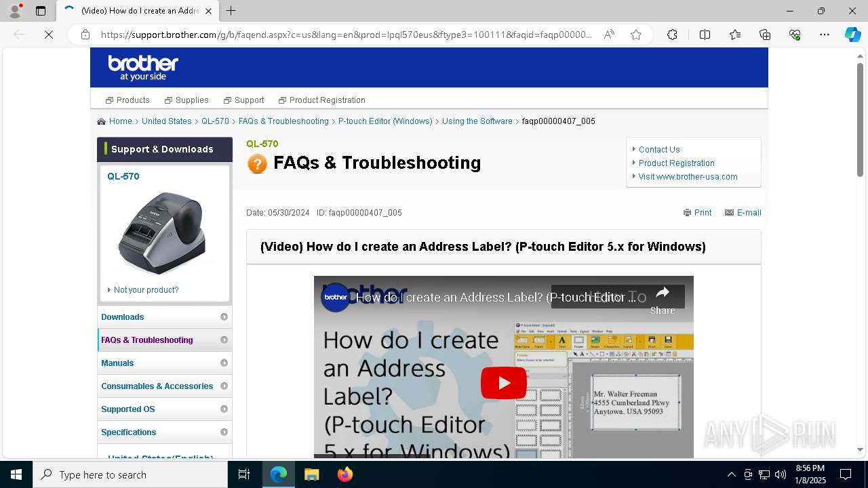This screenshot has width=868, height=488.
Task: Enable split screen view
Action: [x=705, y=35]
